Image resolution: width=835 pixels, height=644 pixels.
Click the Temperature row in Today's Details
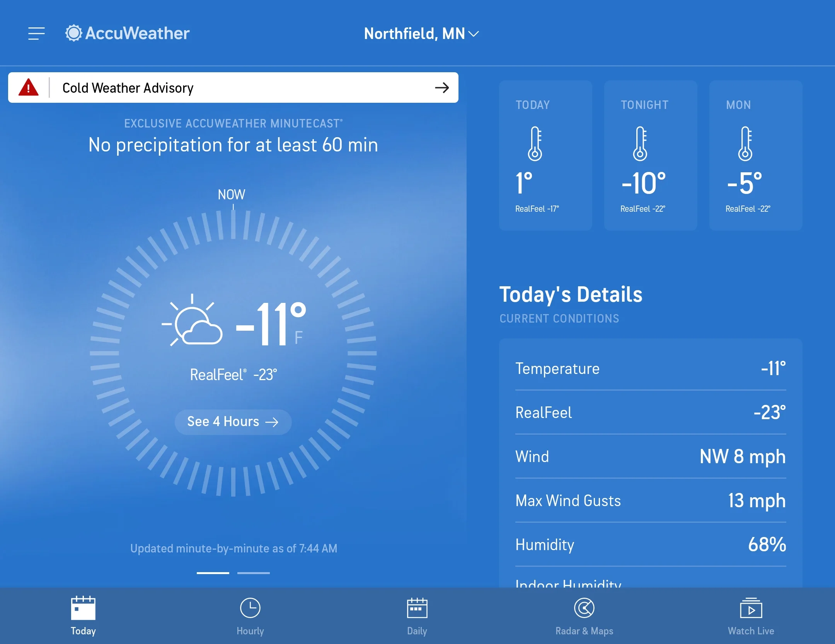coord(651,369)
